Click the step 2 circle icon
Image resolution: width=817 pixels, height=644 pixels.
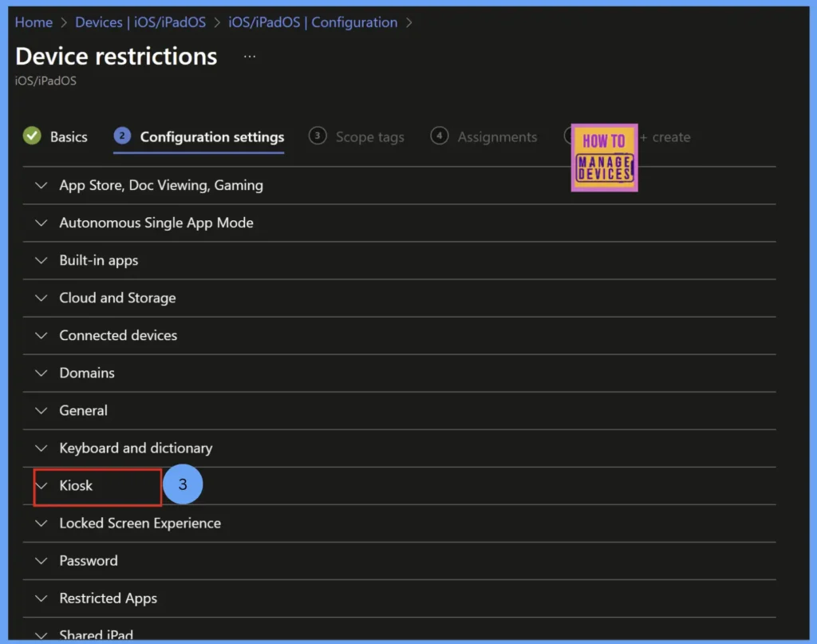click(122, 136)
